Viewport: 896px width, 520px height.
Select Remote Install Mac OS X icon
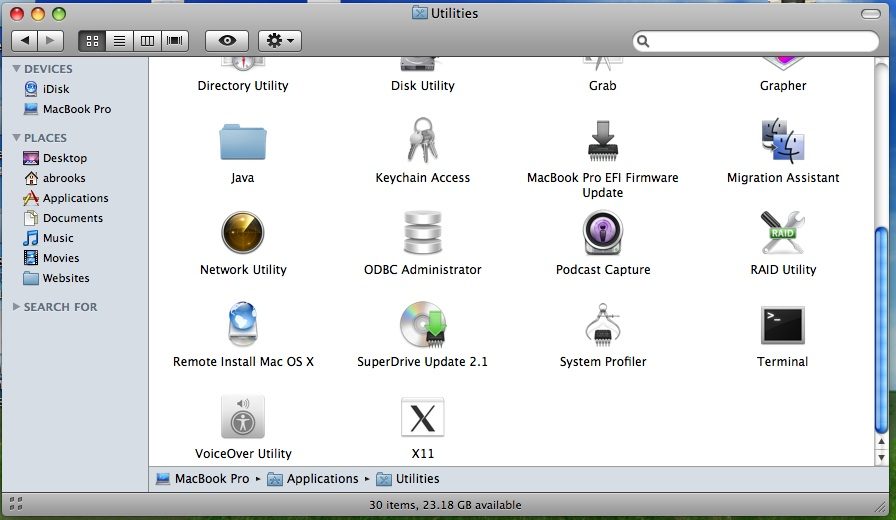243,324
